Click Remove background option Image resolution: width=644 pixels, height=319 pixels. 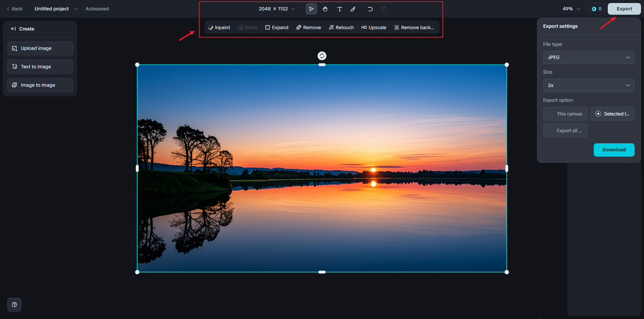pyautogui.click(x=414, y=28)
